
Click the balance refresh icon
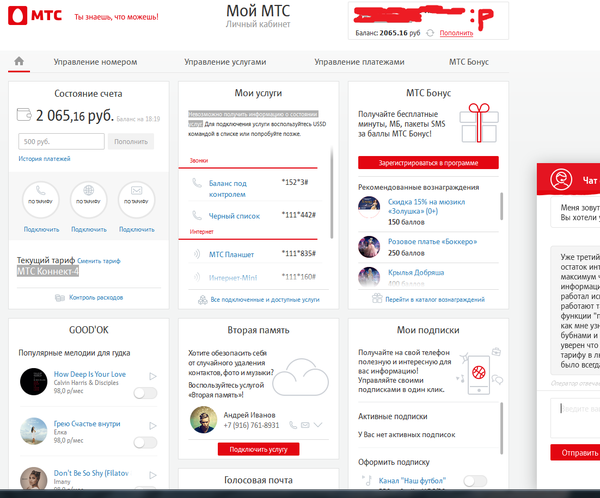[x=429, y=34]
